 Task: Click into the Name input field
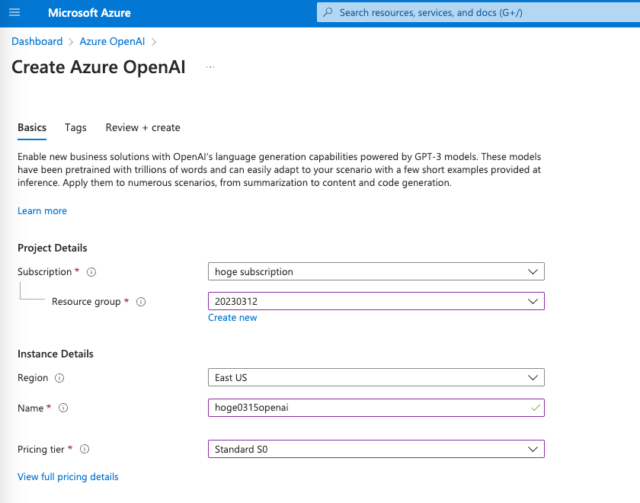coord(376,407)
